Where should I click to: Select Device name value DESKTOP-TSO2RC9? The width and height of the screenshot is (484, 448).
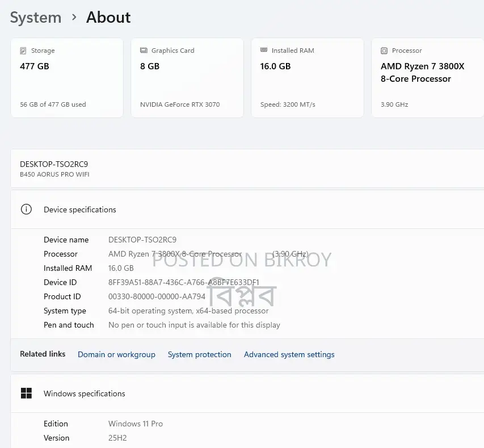pyautogui.click(x=142, y=240)
